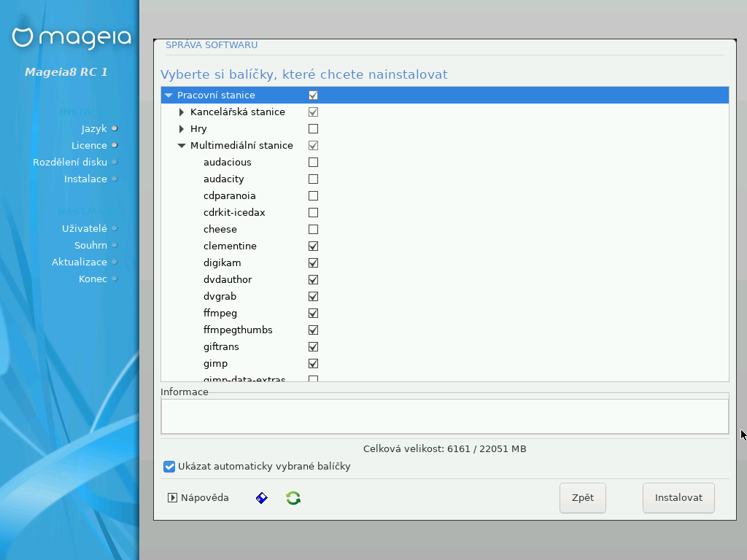Select the cdrkit-icedax package name
747x560 pixels.
click(x=234, y=212)
